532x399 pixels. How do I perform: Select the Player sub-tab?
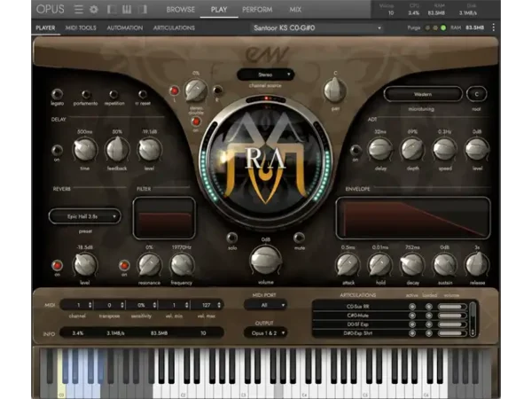coord(45,27)
